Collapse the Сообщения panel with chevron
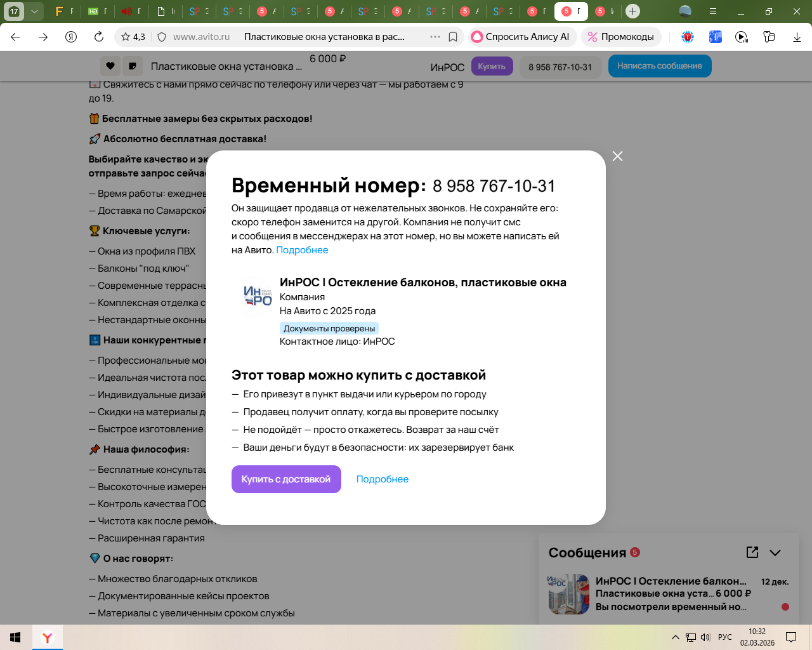Image resolution: width=812 pixels, height=650 pixels. [x=775, y=552]
